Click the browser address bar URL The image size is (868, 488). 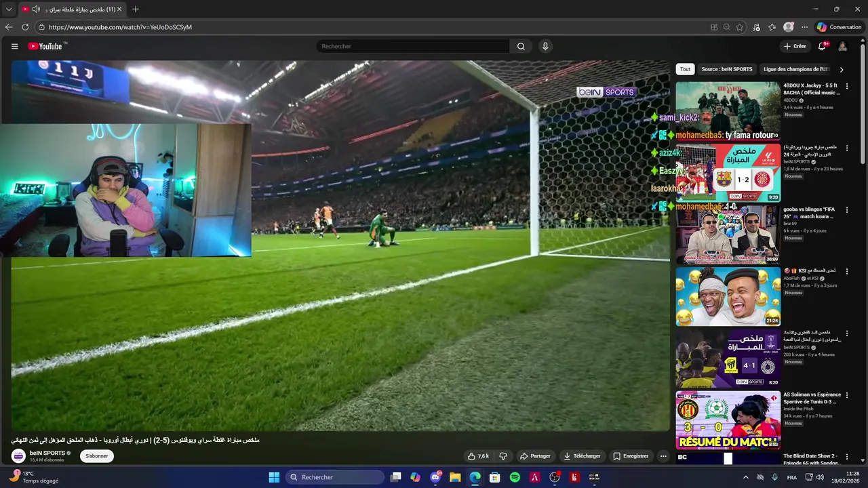pos(120,27)
